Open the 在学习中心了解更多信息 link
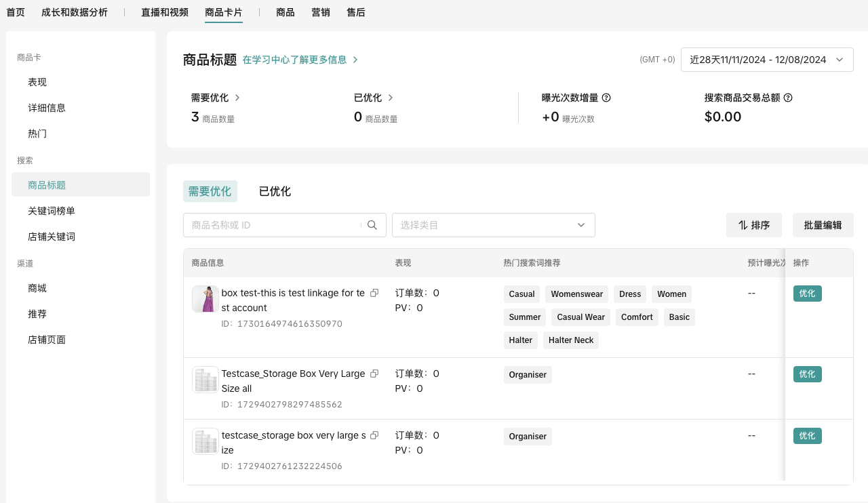Viewport: 868px width, 503px height. pos(300,60)
